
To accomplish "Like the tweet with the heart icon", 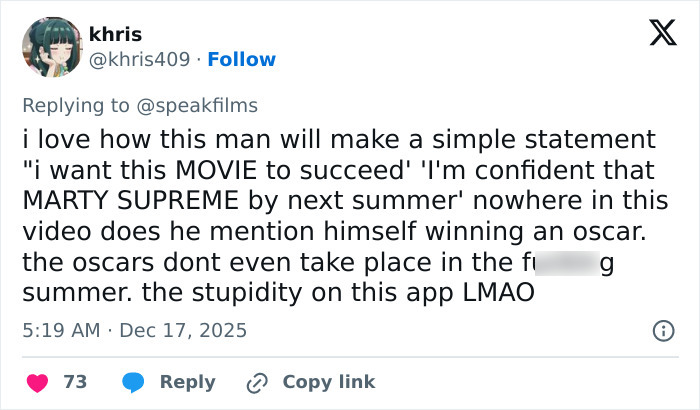I will pyautogui.click(x=37, y=382).
